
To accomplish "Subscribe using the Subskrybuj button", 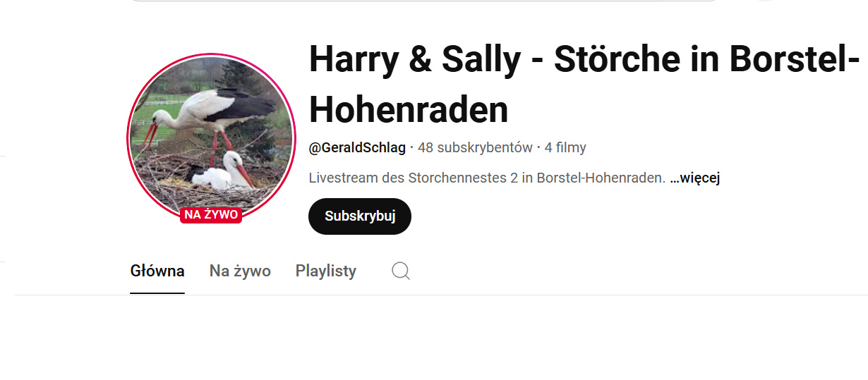I will [x=360, y=216].
